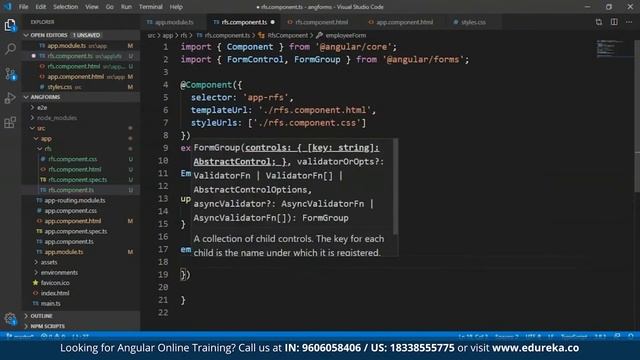Viewport: 640px width, 360px height.
Task: Open the editor More Actions ellipsis
Action: click(629, 22)
